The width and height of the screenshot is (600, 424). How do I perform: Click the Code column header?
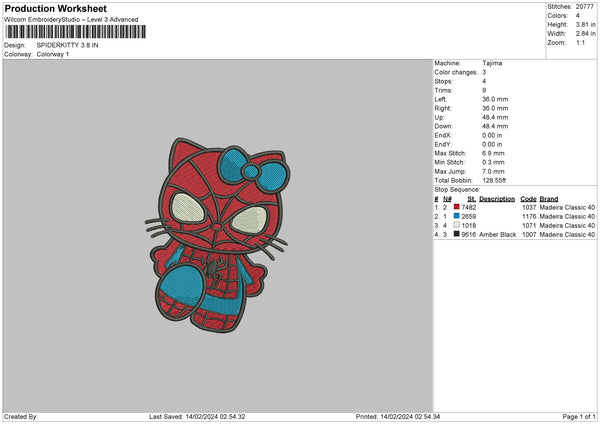(x=528, y=198)
